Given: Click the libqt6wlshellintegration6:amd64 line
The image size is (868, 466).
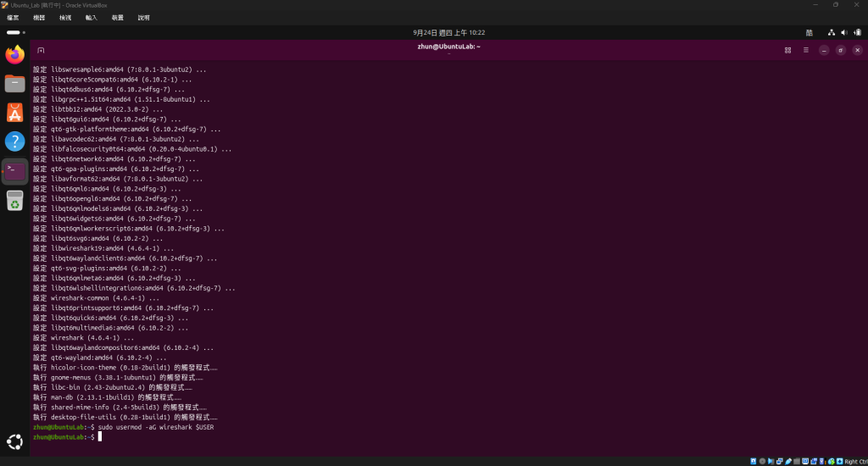Looking at the screenshot, I should [134, 288].
